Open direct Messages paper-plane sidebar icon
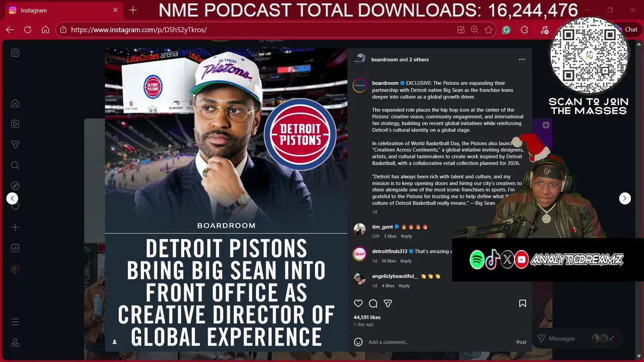Image resolution: width=644 pixels, height=362 pixels. [15, 145]
